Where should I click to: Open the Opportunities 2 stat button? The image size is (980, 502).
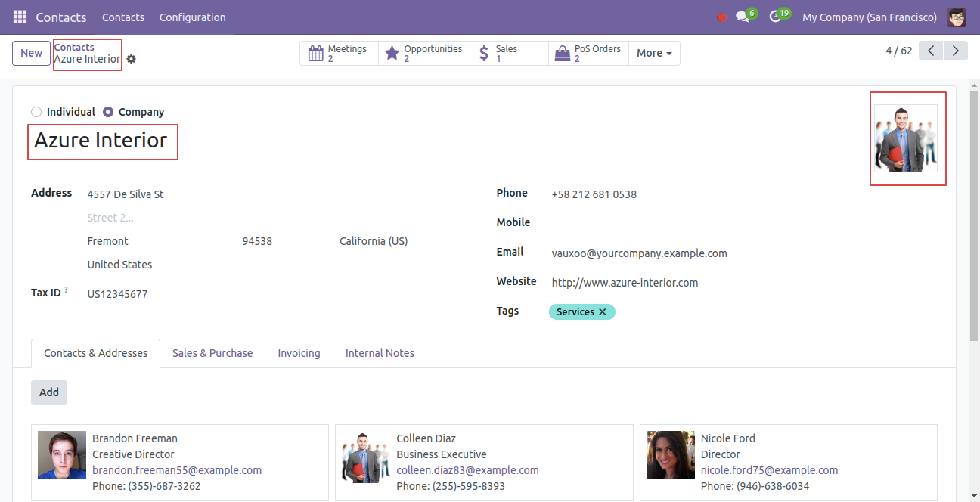424,53
